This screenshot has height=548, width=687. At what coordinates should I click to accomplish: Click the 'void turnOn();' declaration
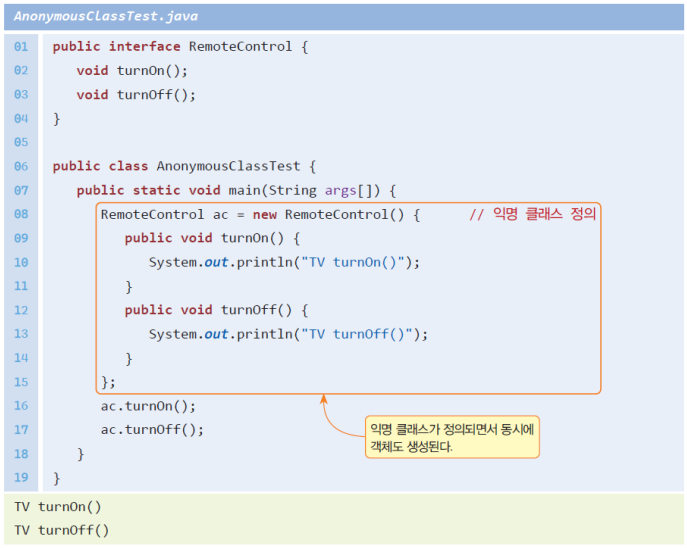(132, 71)
